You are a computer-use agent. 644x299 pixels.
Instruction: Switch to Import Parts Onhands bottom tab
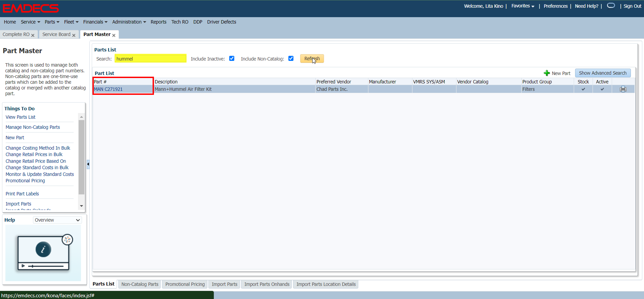click(267, 284)
